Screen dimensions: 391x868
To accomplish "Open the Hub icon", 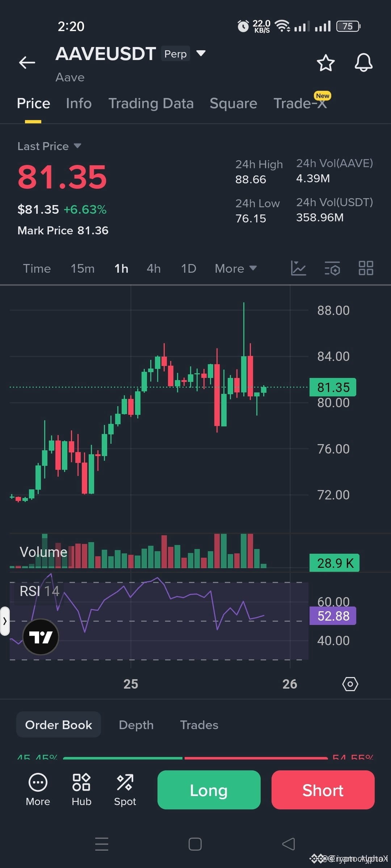I will click(x=81, y=790).
